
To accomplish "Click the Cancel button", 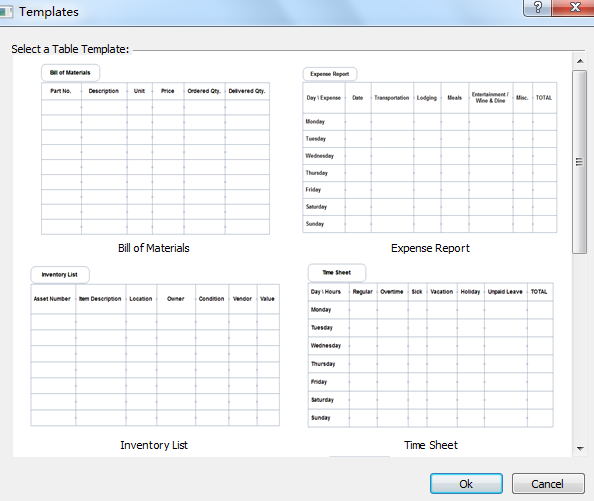I will pyautogui.click(x=548, y=484).
